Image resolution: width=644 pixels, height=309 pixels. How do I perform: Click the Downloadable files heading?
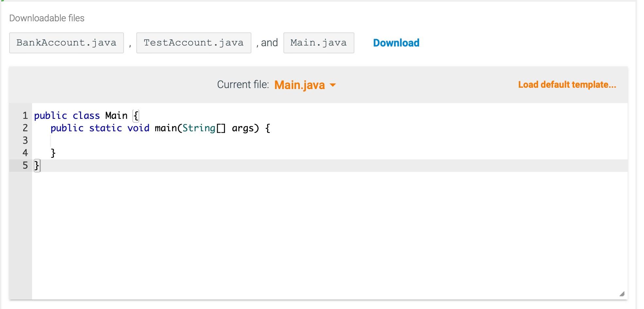47,18
